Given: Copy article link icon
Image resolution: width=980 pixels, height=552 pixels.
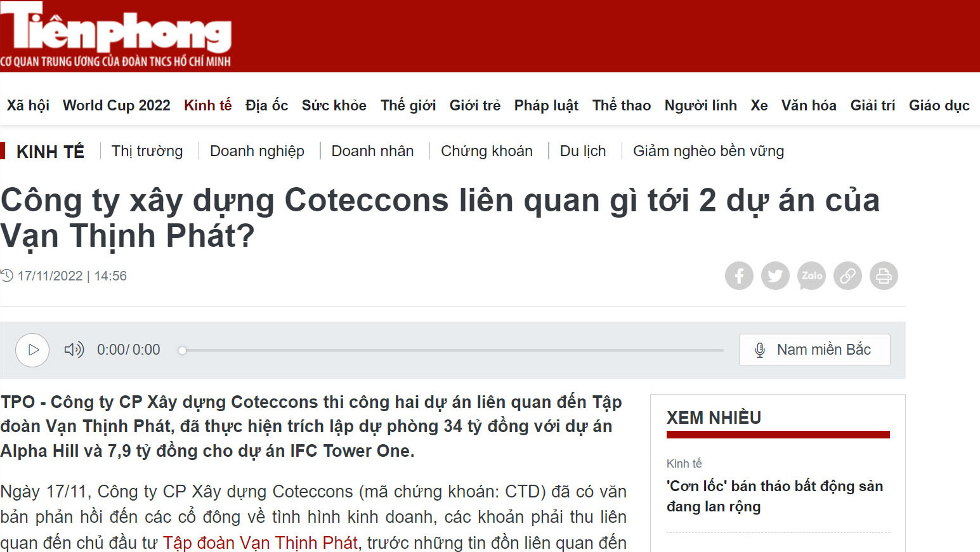Looking at the screenshot, I should 847,276.
